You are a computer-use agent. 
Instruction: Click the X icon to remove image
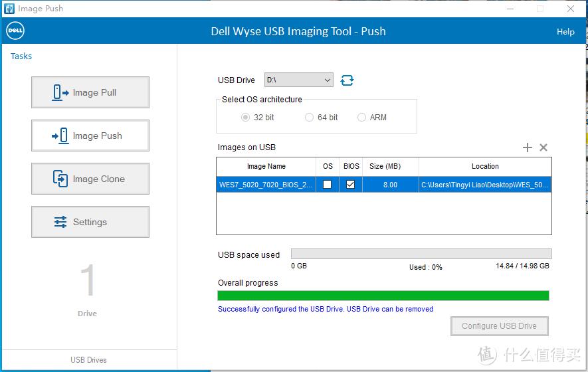[x=543, y=147]
